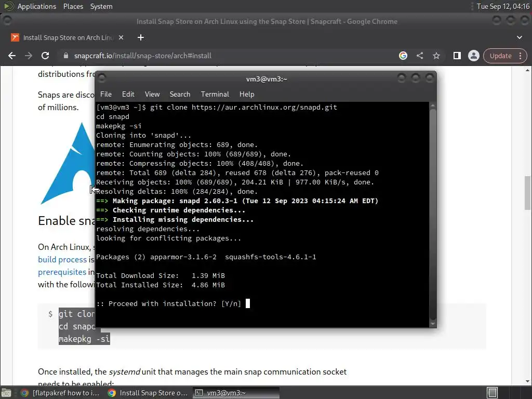The width and height of the screenshot is (532, 399).
Task: Click the Update button in Chrome
Action: pos(500,56)
